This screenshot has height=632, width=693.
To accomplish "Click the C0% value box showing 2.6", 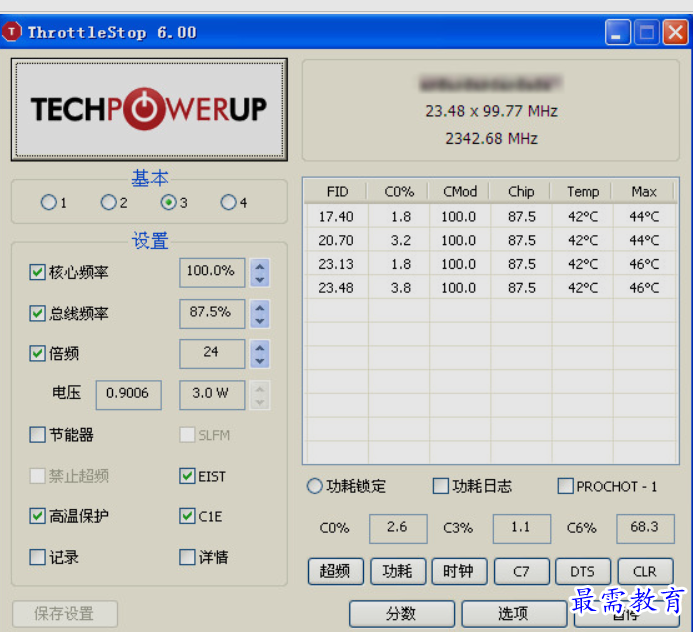I will [398, 528].
